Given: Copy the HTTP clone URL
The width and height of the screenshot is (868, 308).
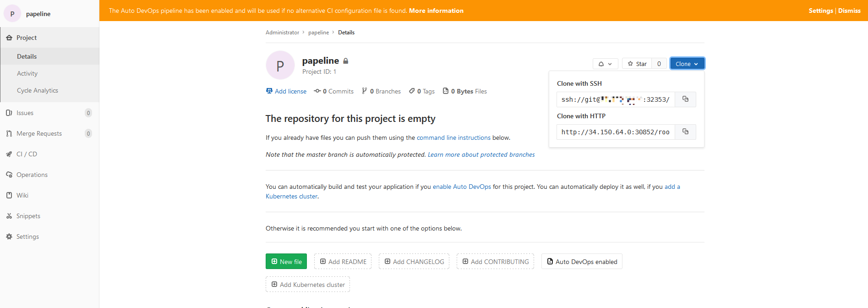Looking at the screenshot, I should [685, 132].
